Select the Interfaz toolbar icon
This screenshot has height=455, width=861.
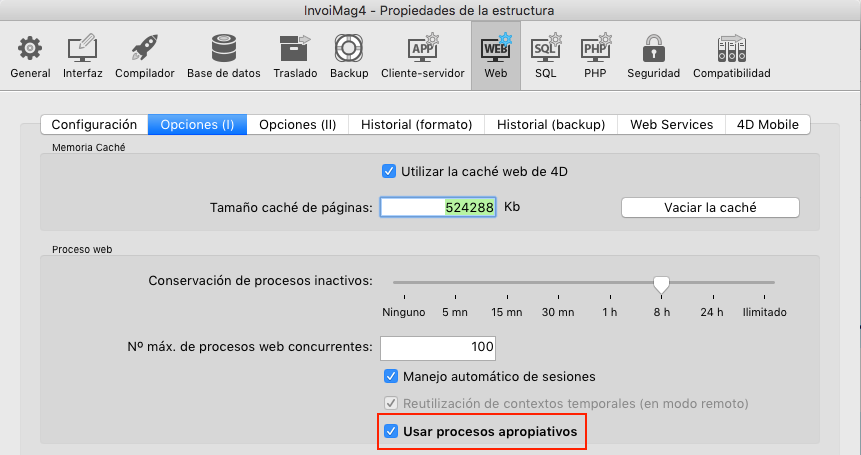pyautogui.click(x=82, y=48)
